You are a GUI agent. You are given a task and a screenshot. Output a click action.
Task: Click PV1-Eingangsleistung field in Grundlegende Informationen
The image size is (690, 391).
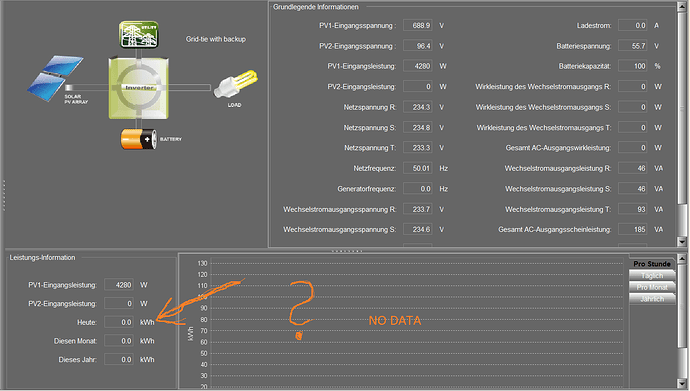tap(418, 66)
